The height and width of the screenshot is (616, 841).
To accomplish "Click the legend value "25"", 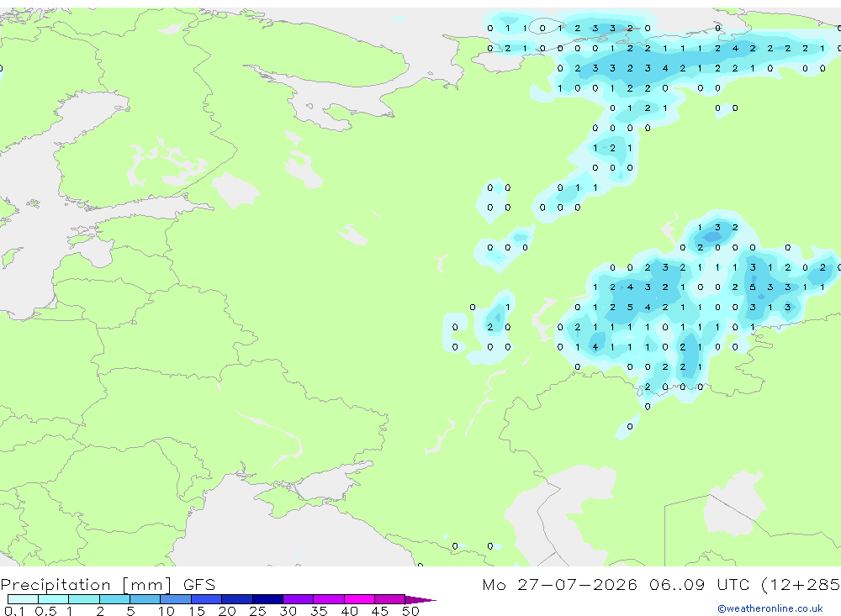I will [257, 611].
